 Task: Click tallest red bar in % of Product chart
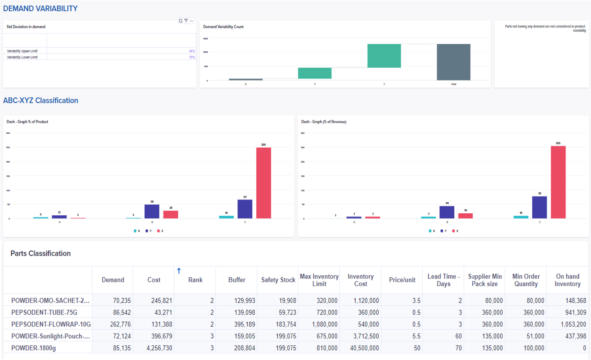263,183
